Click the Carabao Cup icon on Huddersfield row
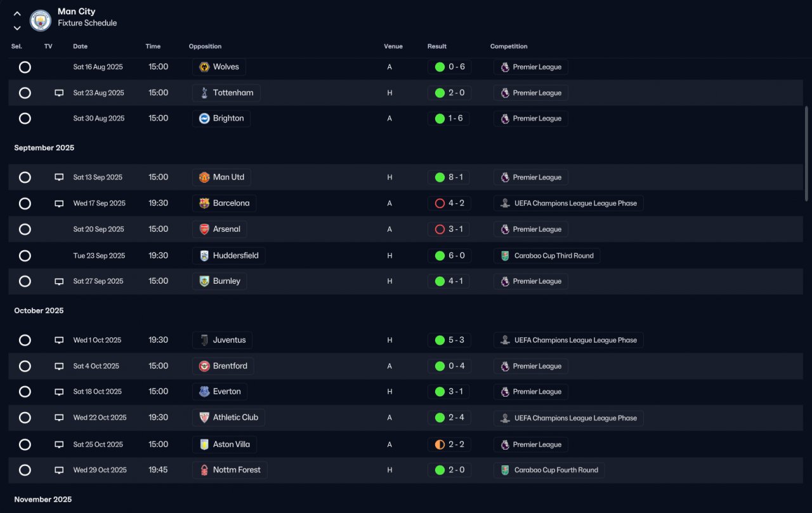Screen dimensions: 812x513 [x=505, y=256]
